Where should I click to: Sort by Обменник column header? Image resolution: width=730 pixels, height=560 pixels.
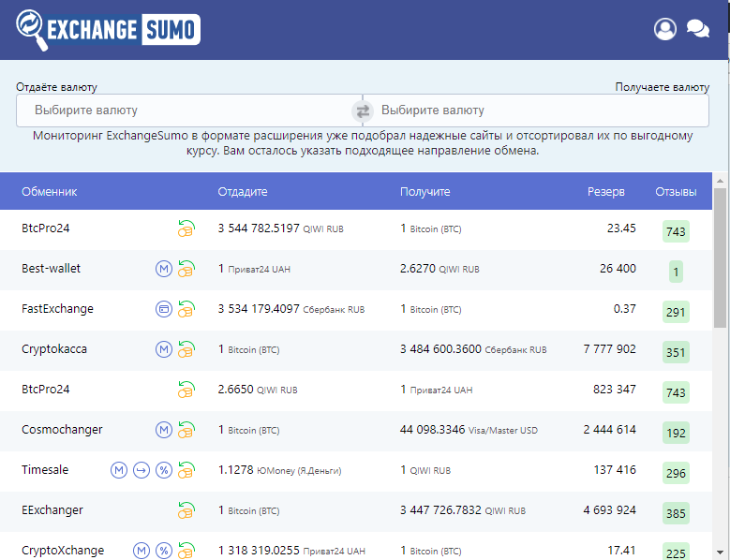50,192
